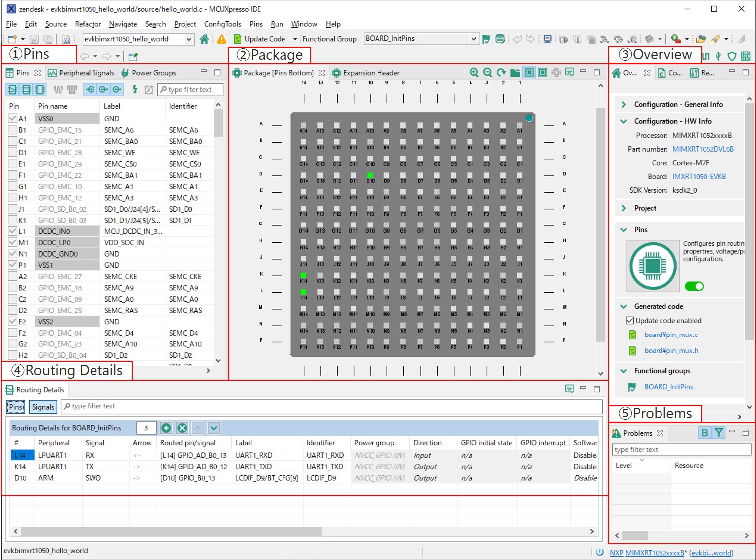Add a new routing row with plus icon
Image resolution: width=756 pixels, height=560 pixels.
pyautogui.click(x=166, y=428)
